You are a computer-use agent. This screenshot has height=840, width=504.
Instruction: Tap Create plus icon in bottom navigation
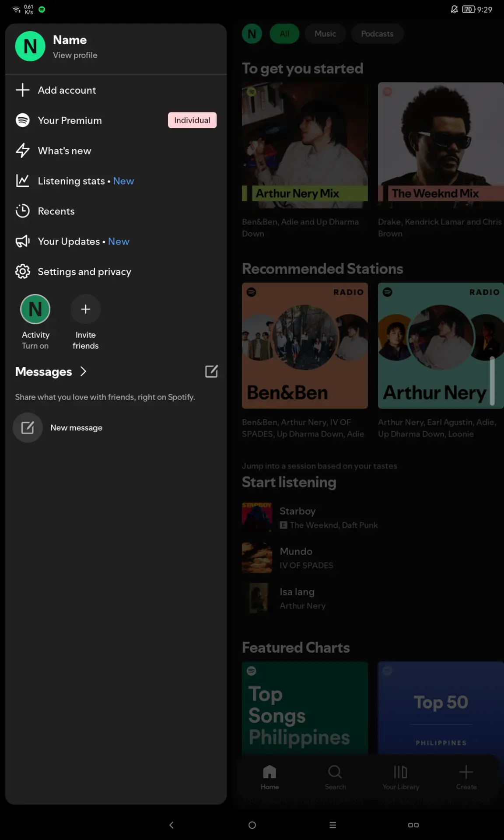click(x=466, y=772)
